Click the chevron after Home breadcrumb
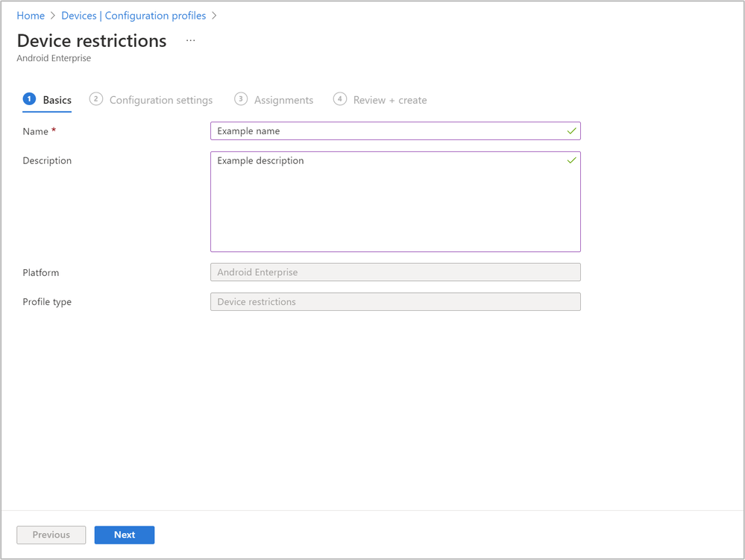The width and height of the screenshot is (745, 560). coord(53,16)
